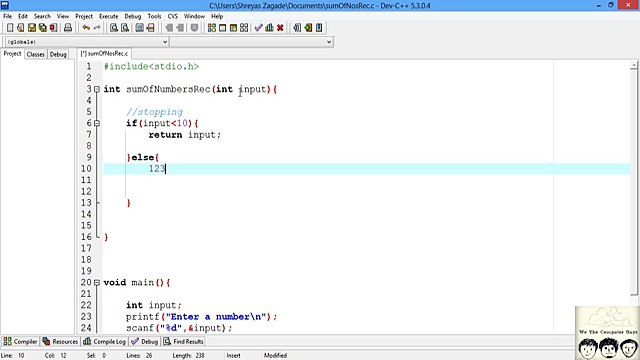Click line number 20 in the gutter
The image size is (640, 360).
pos(86,282)
